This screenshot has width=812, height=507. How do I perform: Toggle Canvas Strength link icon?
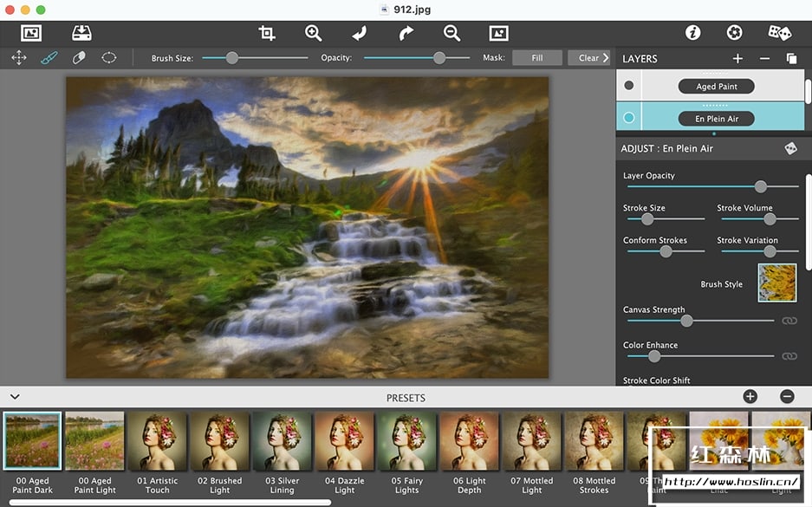[x=789, y=321]
